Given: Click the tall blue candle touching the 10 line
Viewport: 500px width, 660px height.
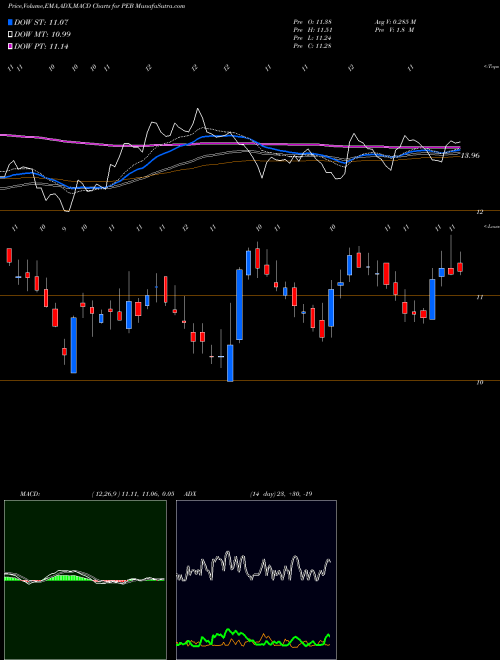Looking at the screenshot, I should pos(230,363).
